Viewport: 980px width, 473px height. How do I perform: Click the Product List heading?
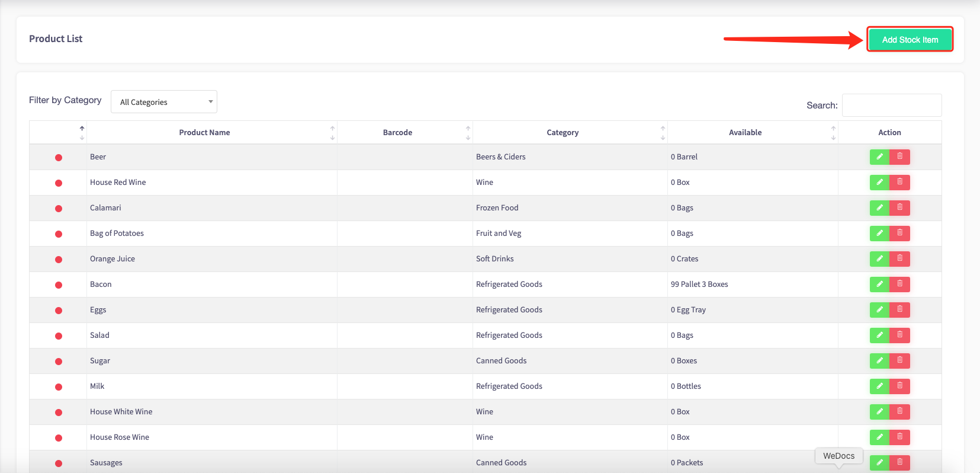click(56, 39)
